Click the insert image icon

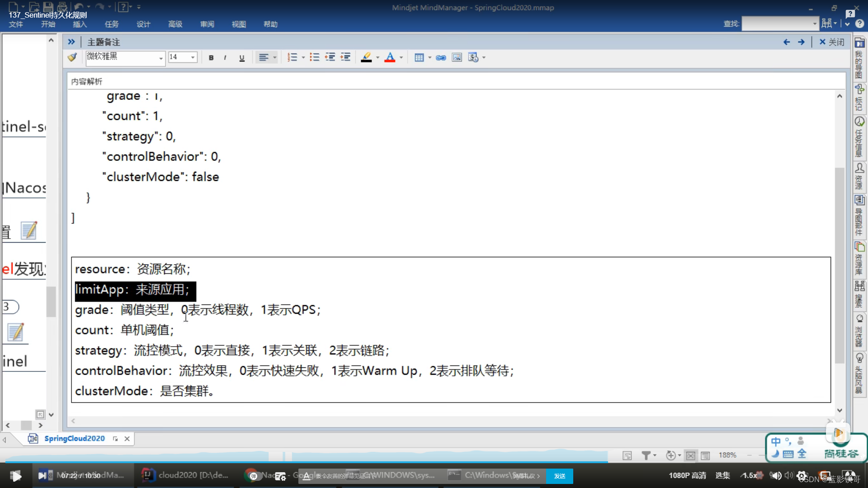[x=457, y=57]
